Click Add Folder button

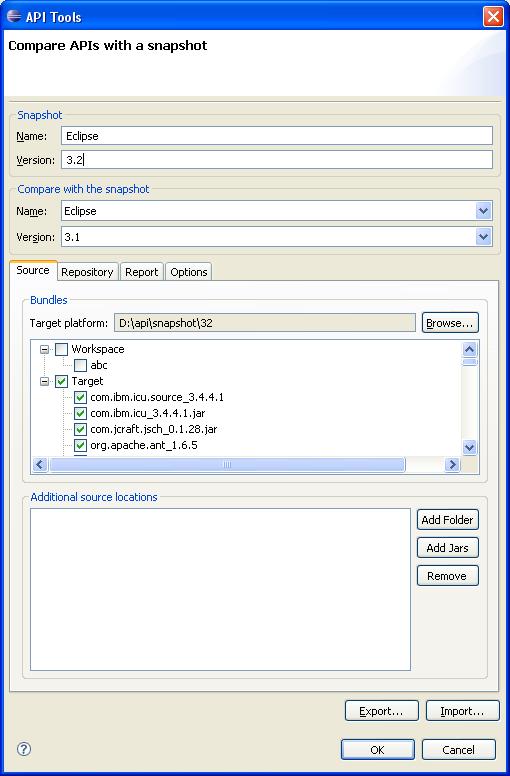tap(448, 520)
